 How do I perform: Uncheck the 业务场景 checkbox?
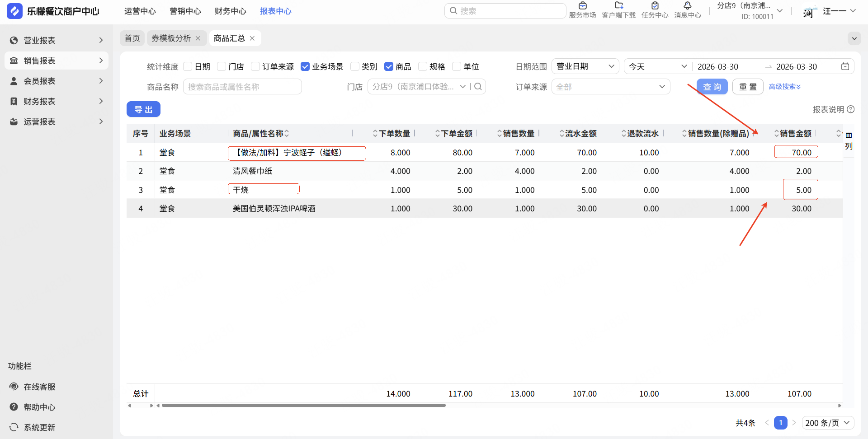tap(305, 66)
